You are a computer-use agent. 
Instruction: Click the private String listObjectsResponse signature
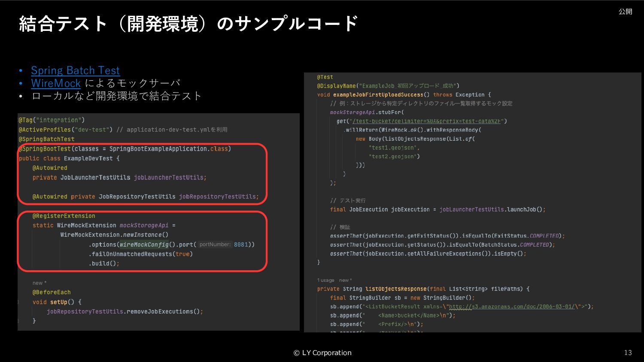[423, 289]
